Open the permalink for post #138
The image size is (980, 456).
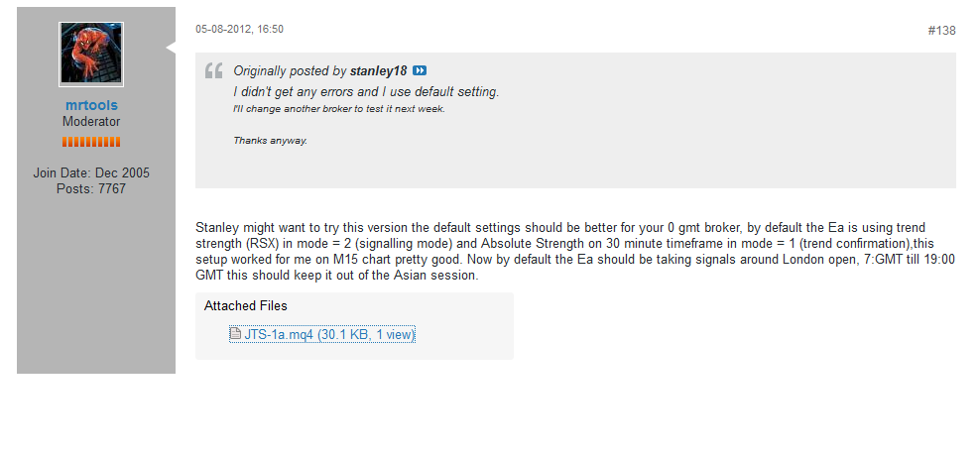941,31
